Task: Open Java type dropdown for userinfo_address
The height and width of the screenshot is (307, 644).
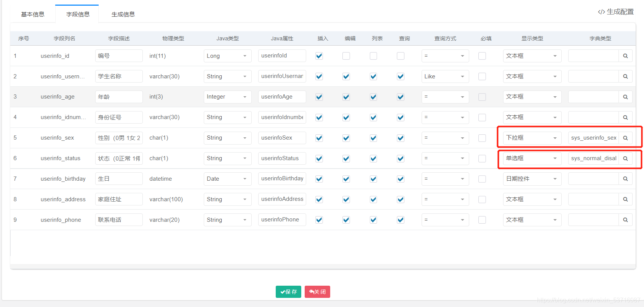Action: tap(228, 199)
